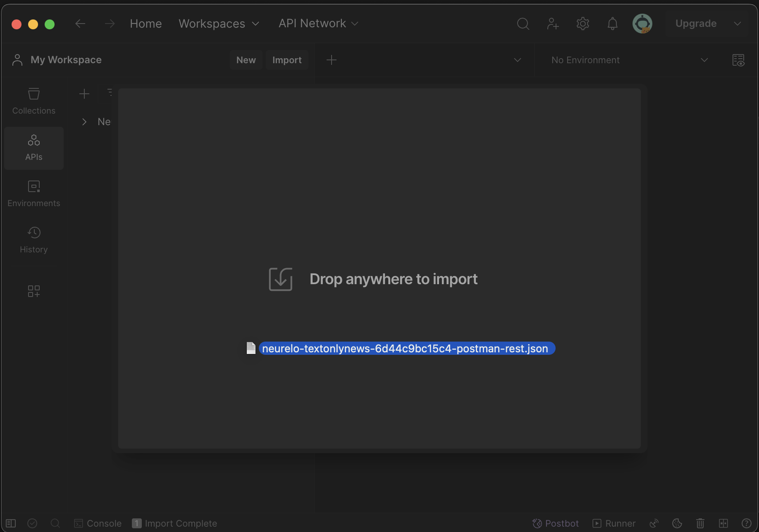The image size is (759, 532).
Task: Click the invite people icon
Action: click(x=553, y=24)
